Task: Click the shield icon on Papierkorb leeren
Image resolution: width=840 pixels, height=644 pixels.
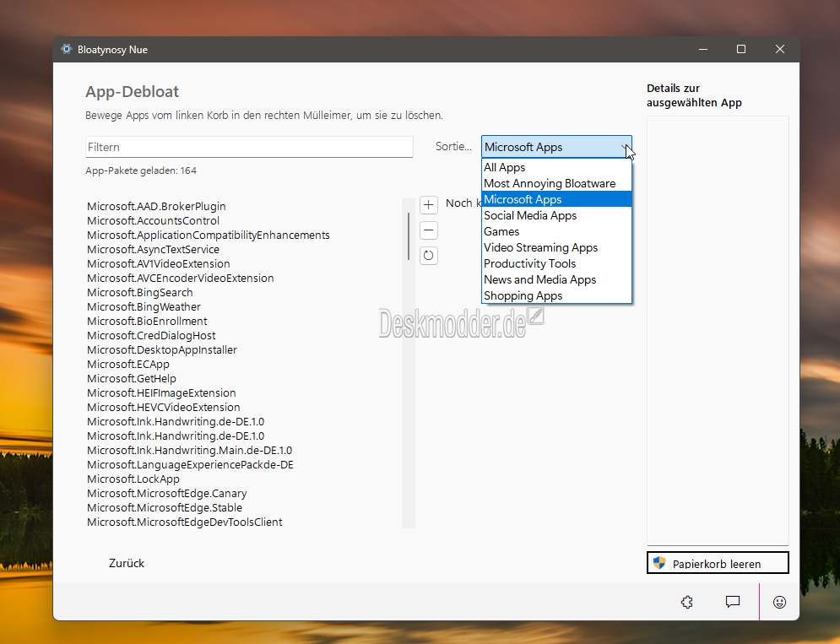Action: pos(659,563)
